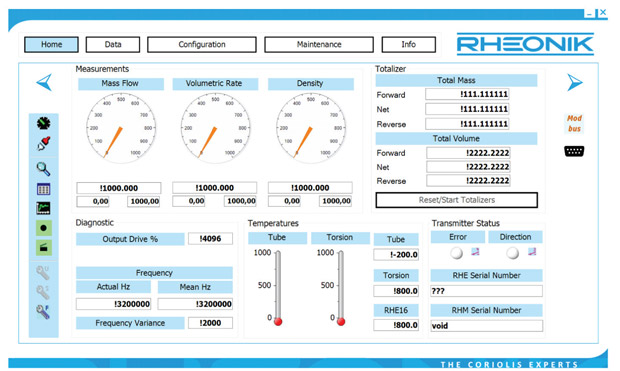Minimize the Rheonik window

pyautogui.click(x=590, y=13)
